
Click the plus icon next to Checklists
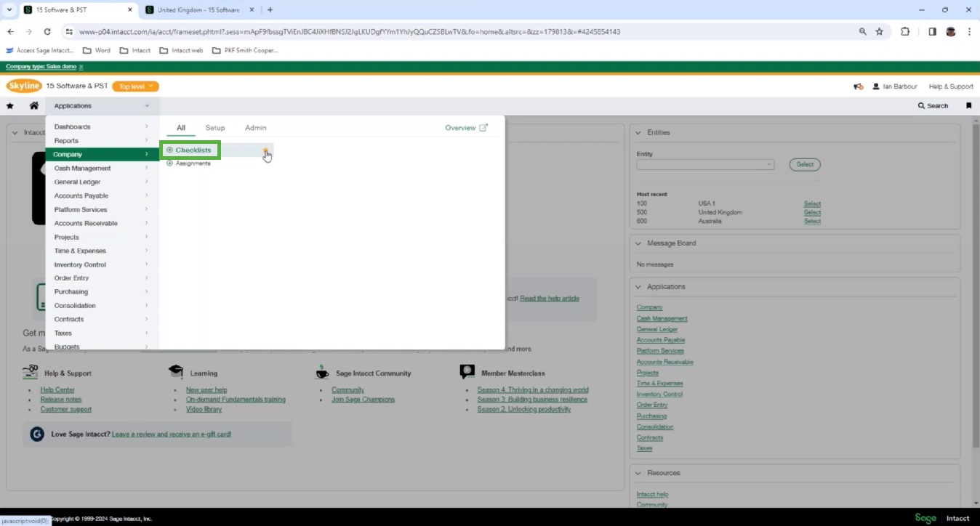169,150
